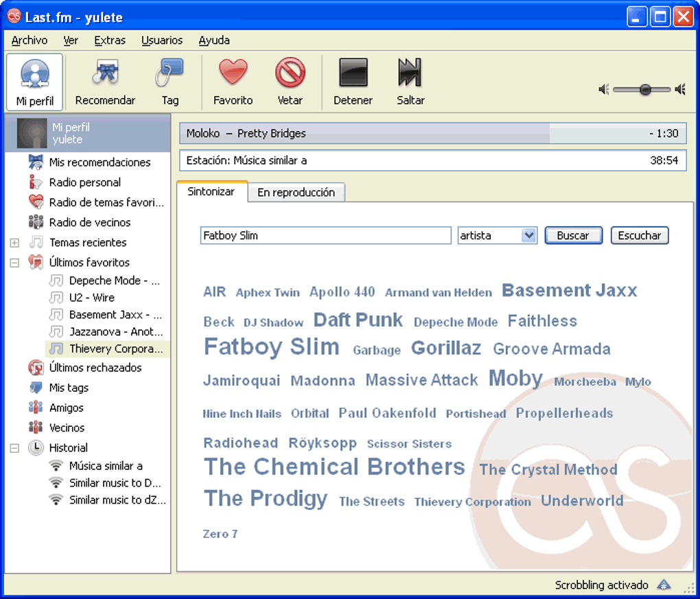This screenshot has height=599, width=700.
Task: Mark track as Favorito with the heart icon
Action: (233, 82)
